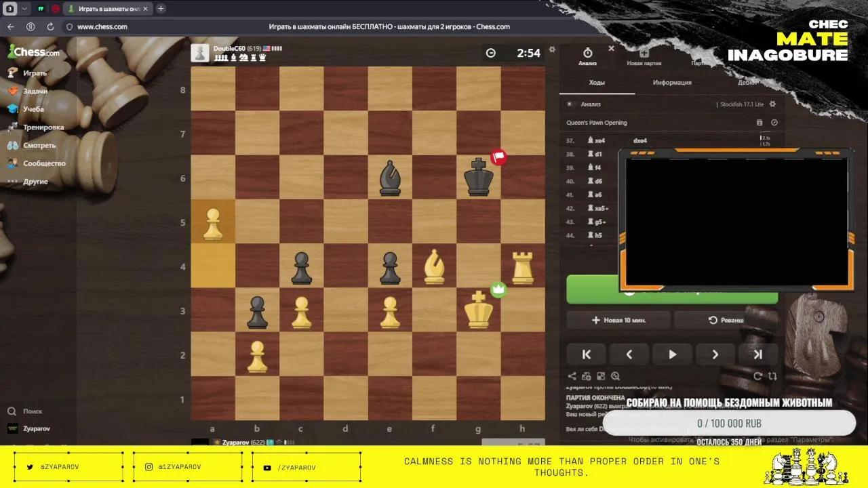
Task: Open Stockfish engine settings gear
Action: [772, 104]
